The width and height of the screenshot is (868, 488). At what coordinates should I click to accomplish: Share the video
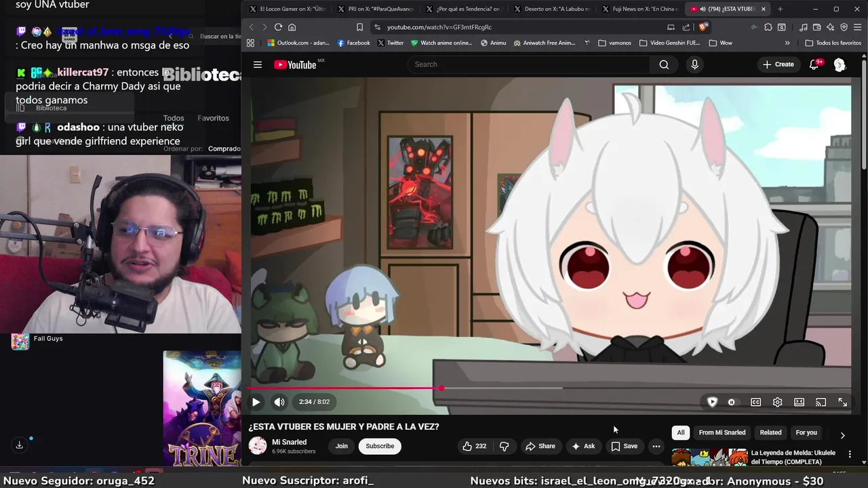540,446
